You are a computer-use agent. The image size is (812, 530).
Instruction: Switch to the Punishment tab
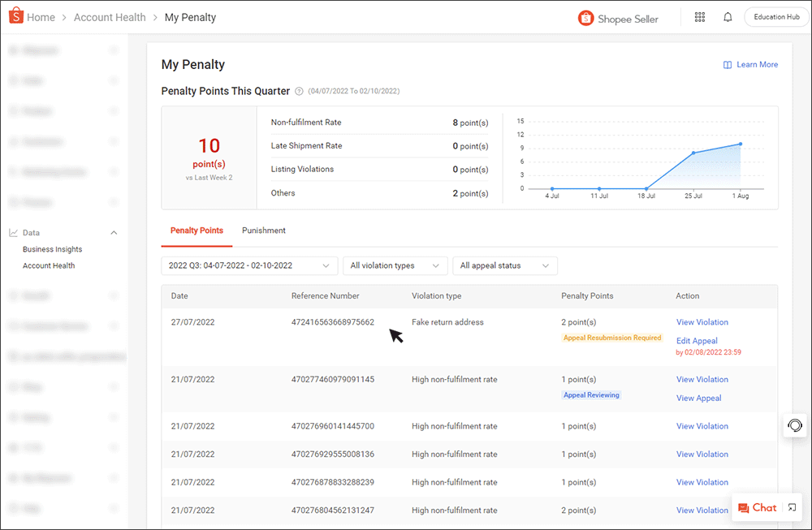pyautogui.click(x=263, y=231)
